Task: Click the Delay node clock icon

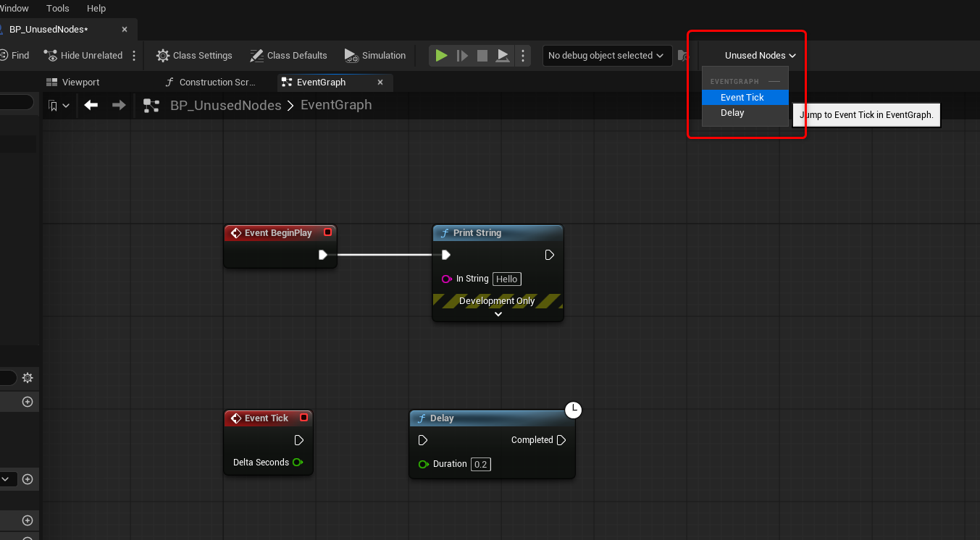Action: click(573, 410)
